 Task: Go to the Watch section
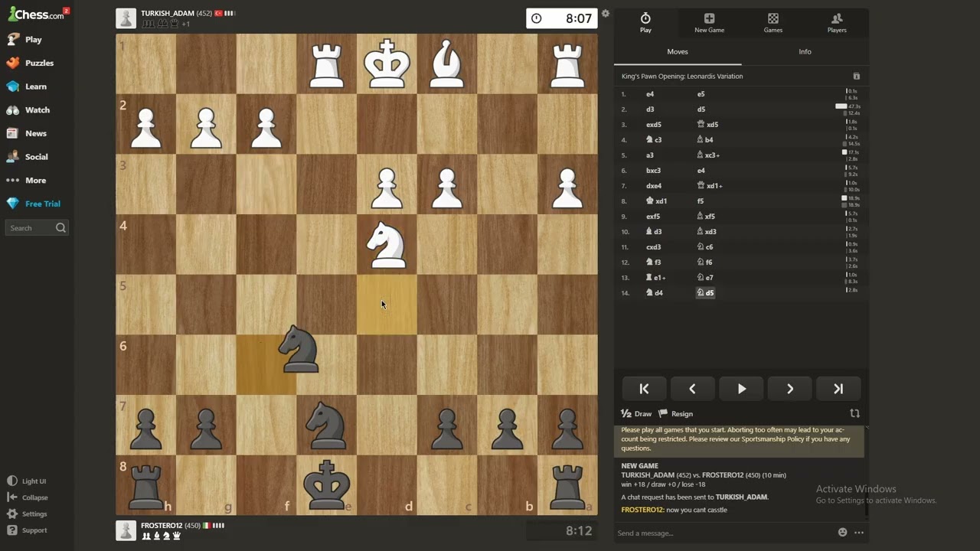(37, 110)
